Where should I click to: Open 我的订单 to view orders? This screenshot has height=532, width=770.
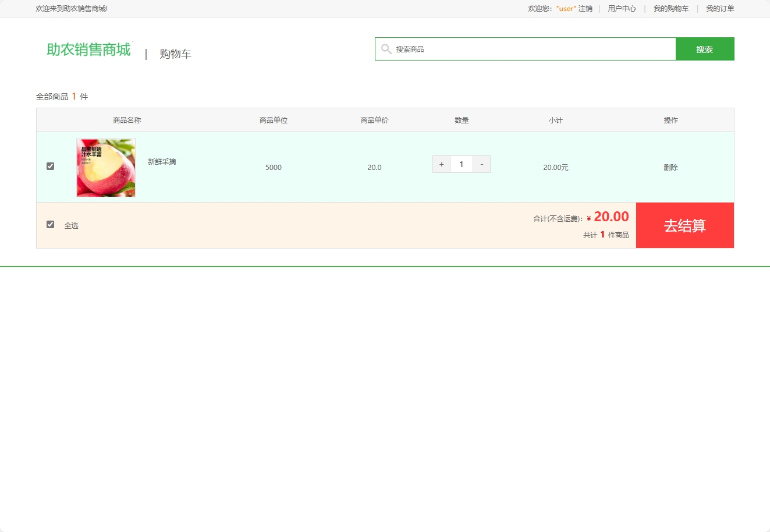pyautogui.click(x=719, y=8)
